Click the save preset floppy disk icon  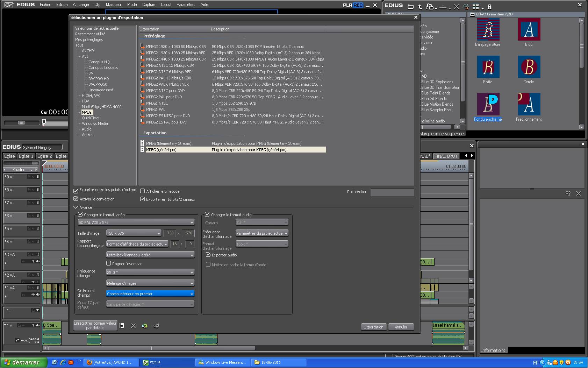pos(122,326)
